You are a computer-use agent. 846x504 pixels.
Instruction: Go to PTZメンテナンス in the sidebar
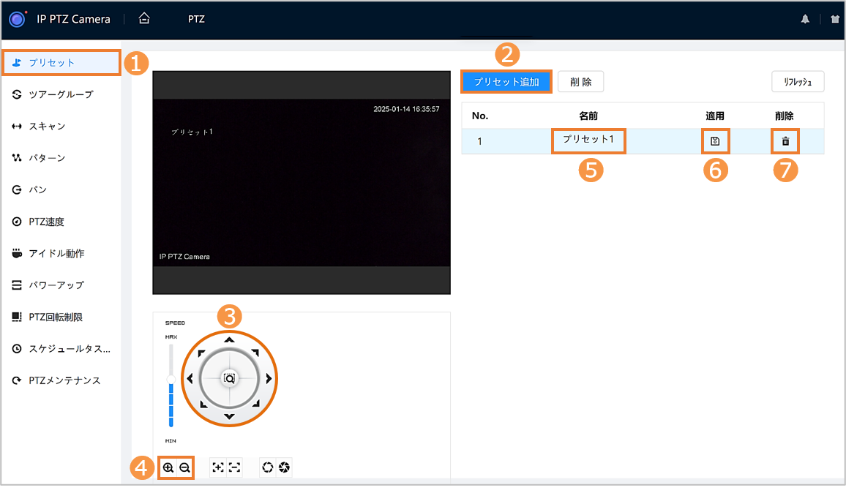64,380
